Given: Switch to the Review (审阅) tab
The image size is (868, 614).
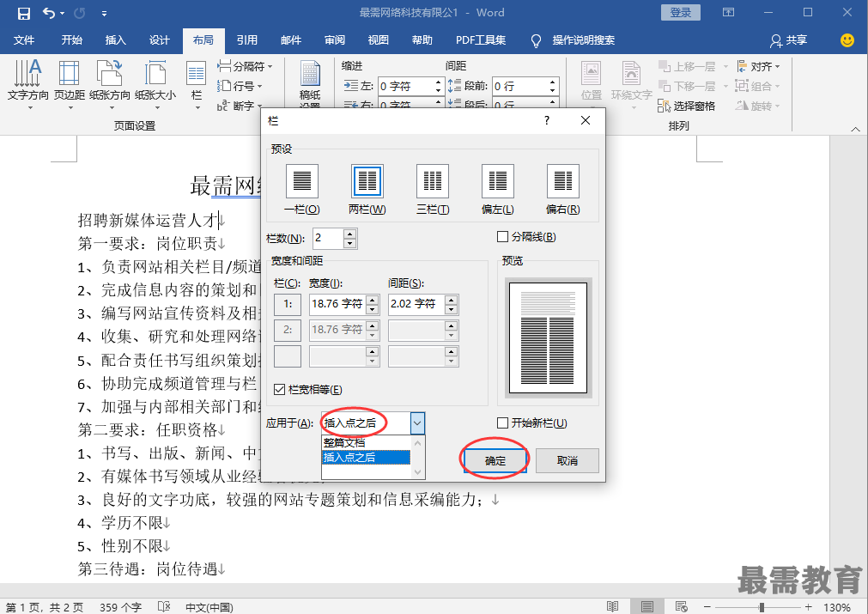Looking at the screenshot, I should point(334,40).
